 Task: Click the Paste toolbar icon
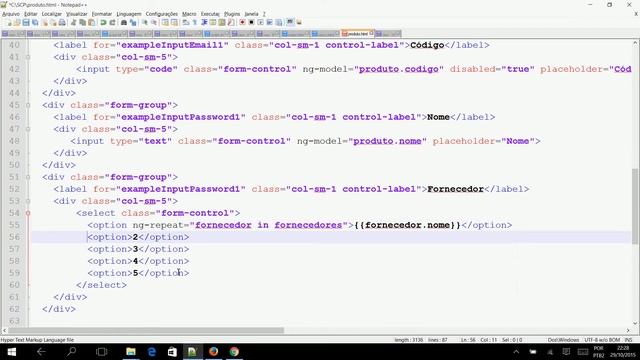point(91,22)
